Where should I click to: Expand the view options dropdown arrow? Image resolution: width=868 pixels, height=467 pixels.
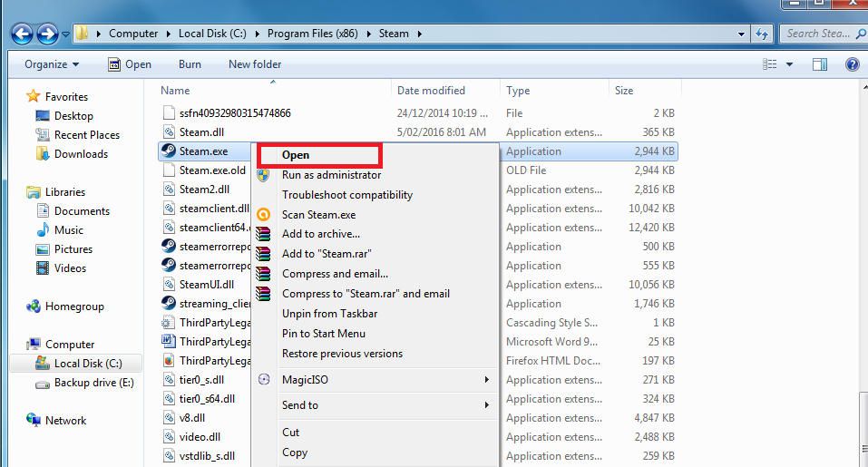(789, 64)
